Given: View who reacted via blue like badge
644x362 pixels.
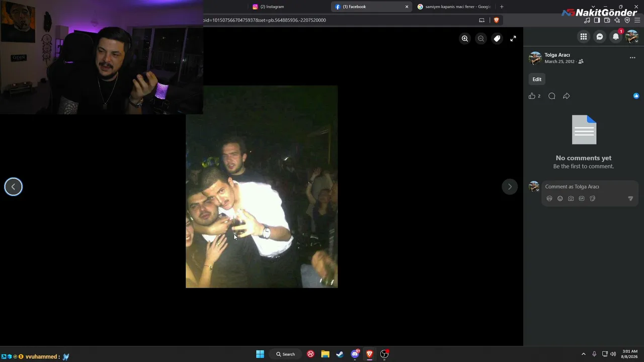Looking at the screenshot, I should click(636, 96).
